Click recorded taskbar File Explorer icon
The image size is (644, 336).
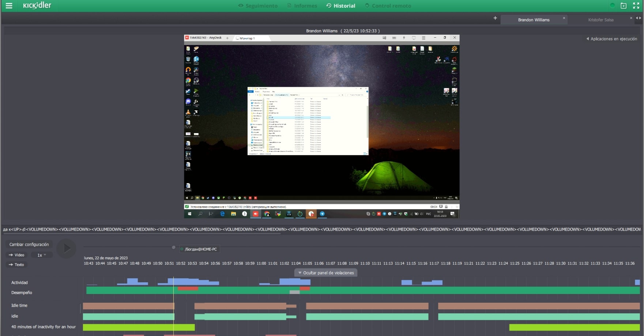click(233, 214)
